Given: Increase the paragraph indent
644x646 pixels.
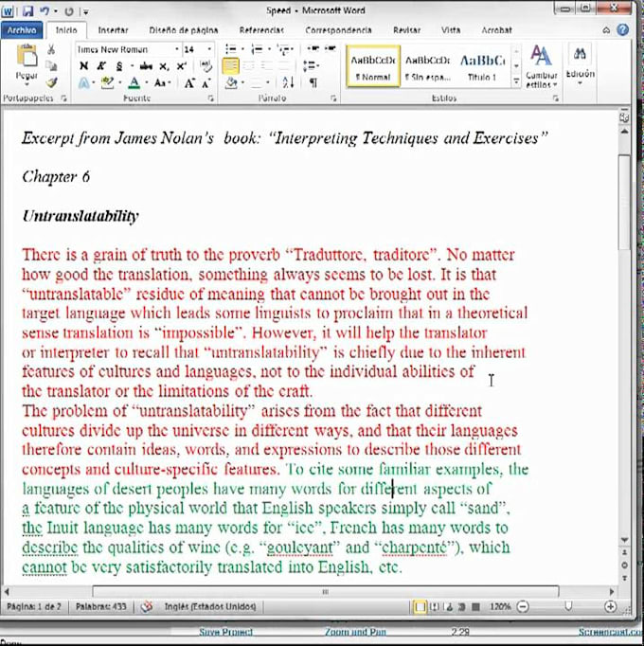Looking at the screenshot, I should pos(330,49).
